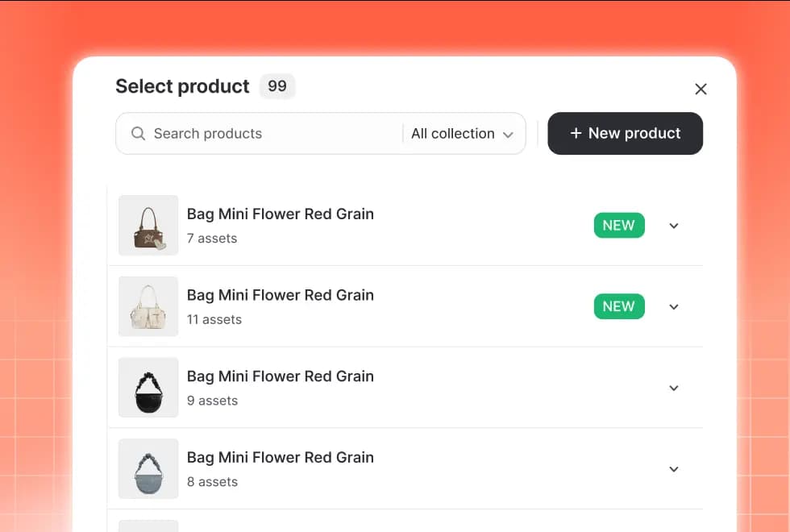Click the New product button
Screen dimensions: 790x532
[625, 134]
